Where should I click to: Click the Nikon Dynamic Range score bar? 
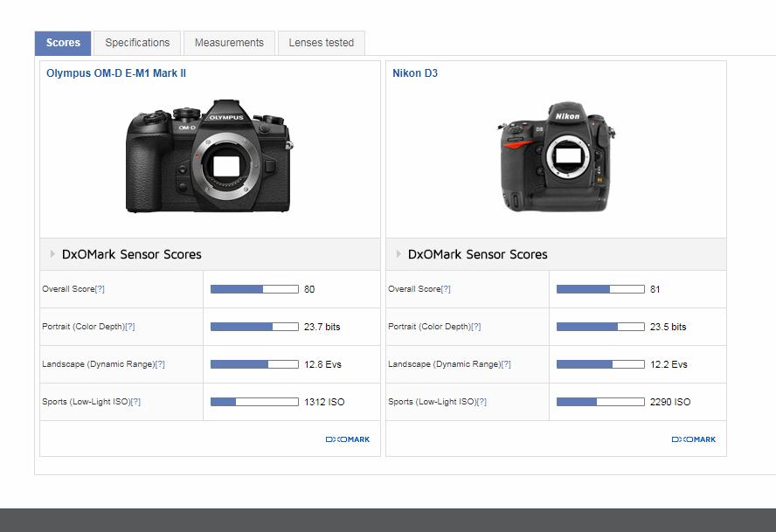point(600,364)
